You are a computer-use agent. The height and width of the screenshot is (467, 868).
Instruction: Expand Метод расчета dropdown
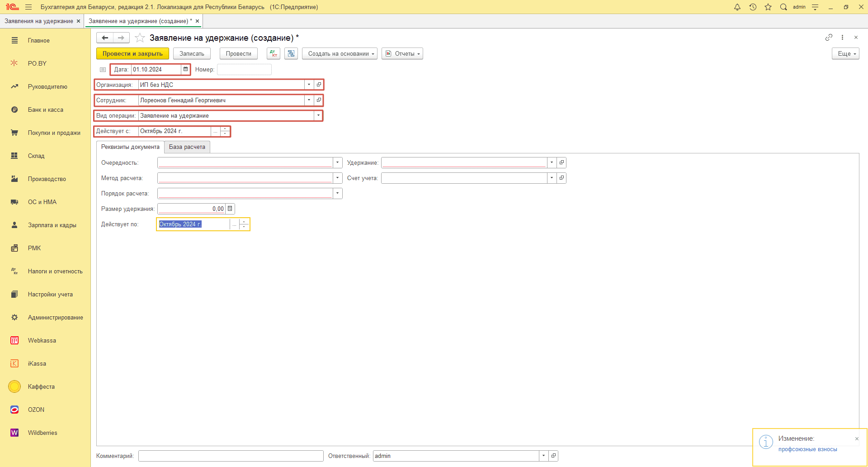[x=337, y=178]
